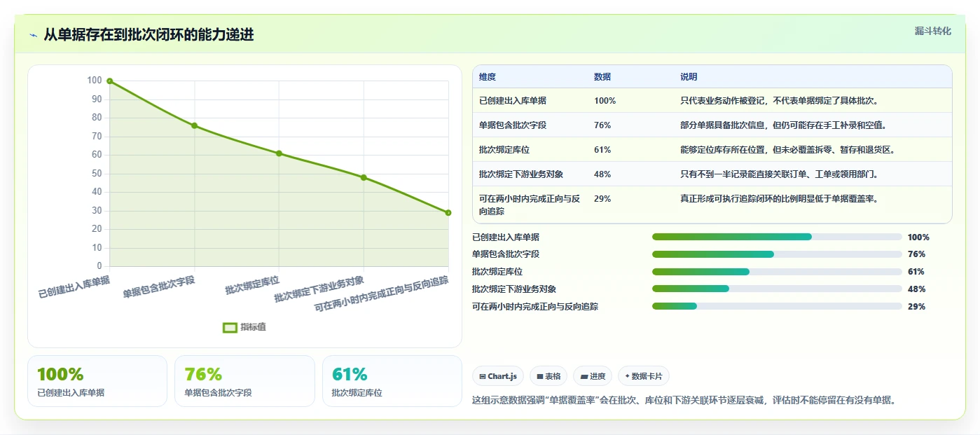Open the 61% 批次绑定库位 stat card
Viewport: 980px width, 435px height.
click(x=392, y=381)
